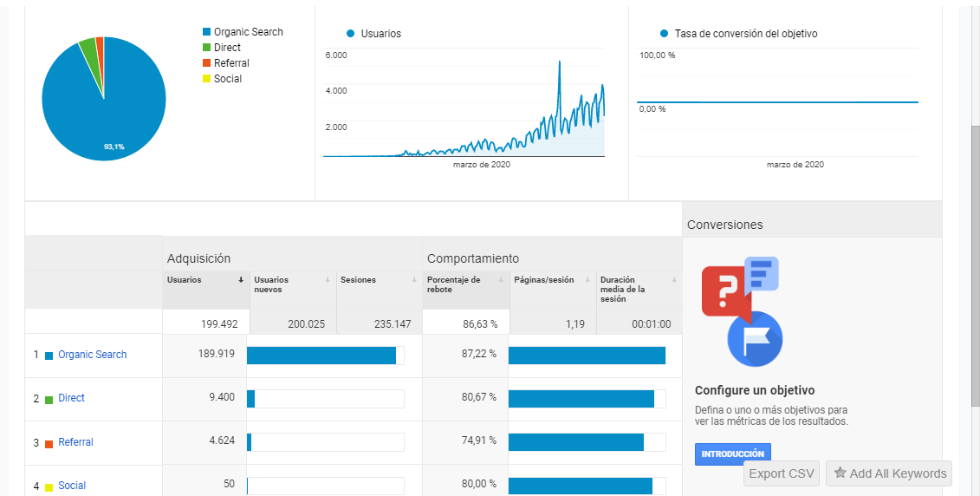Click the INTRODUCCIÓN button
The image size is (980, 496).
[x=733, y=454]
